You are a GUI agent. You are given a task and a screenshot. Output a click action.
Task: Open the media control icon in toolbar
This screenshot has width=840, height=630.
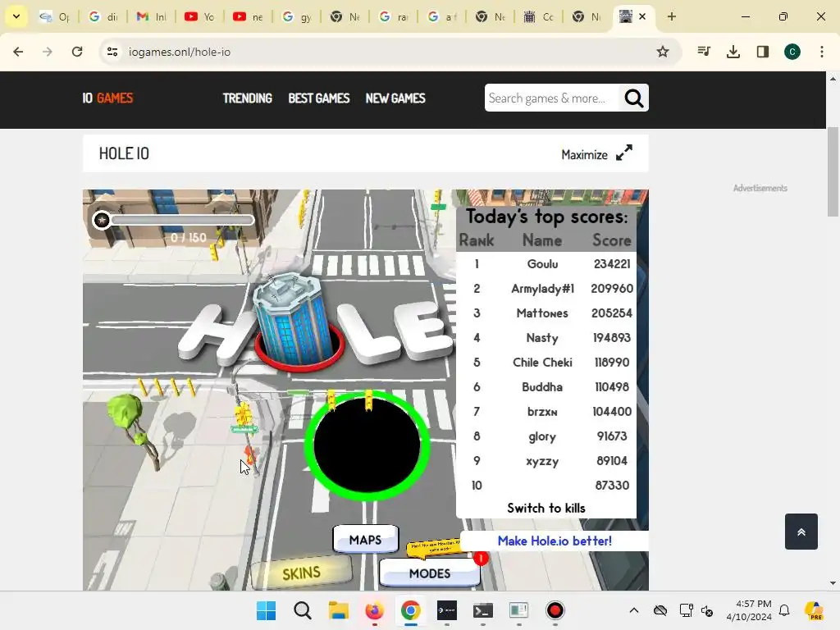coord(704,52)
